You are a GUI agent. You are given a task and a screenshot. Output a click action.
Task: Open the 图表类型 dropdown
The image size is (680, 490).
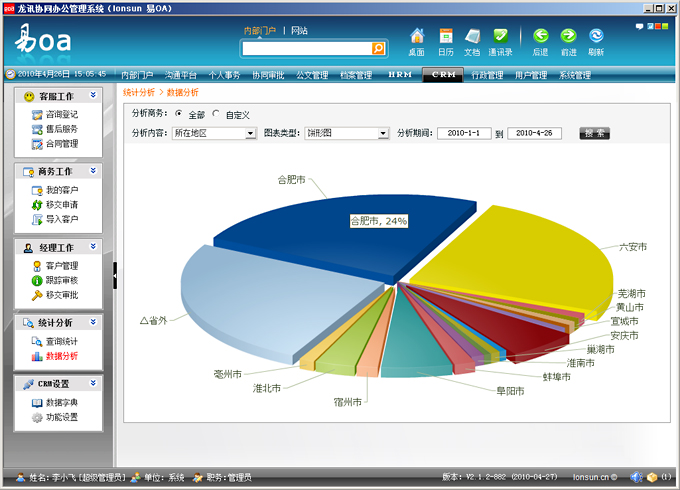tap(347, 133)
